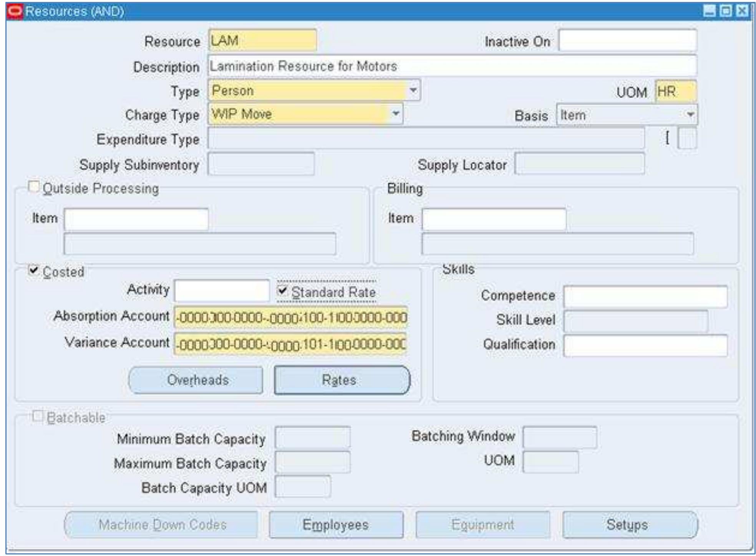Uncheck the Costed checkbox

34,271
